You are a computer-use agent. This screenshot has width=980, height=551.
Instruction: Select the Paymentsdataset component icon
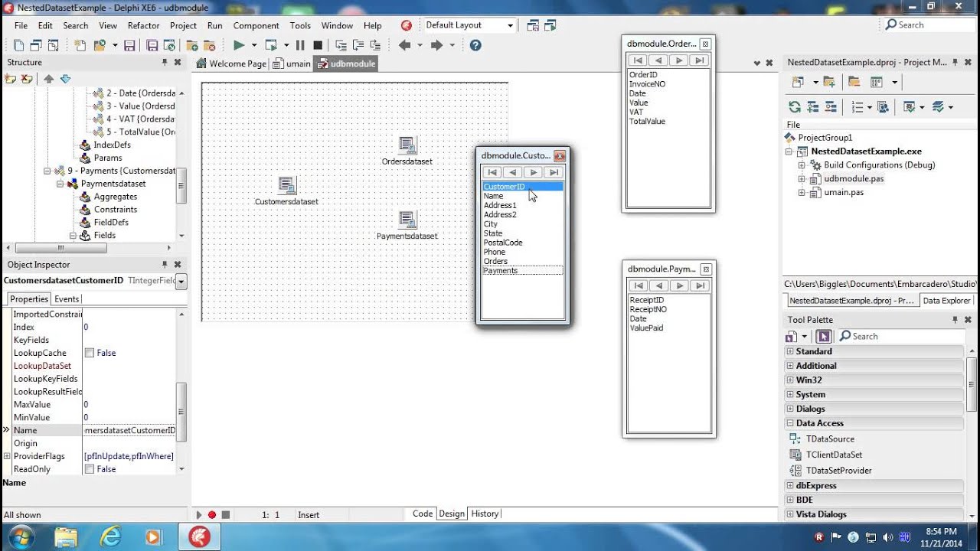point(407,220)
